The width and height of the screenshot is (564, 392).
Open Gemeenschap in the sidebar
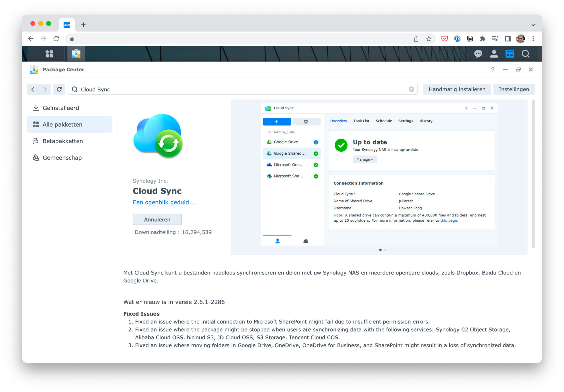tap(70, 158)
